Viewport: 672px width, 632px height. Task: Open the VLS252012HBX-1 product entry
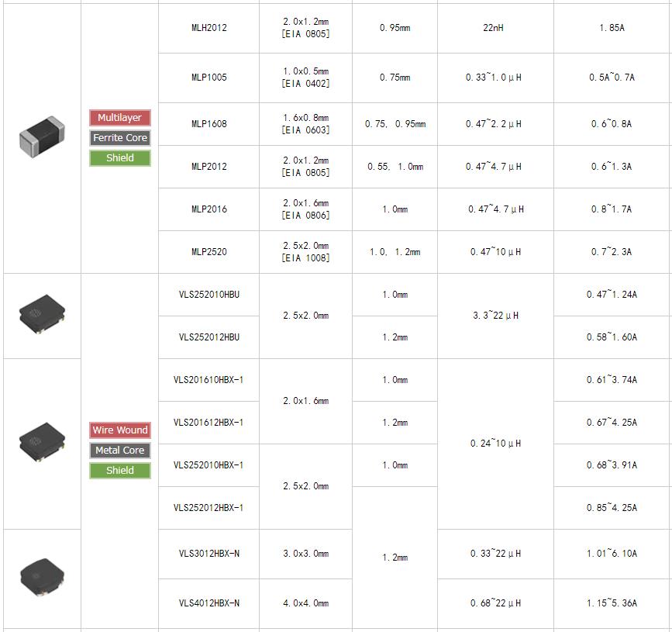click(x=208, y=508)
